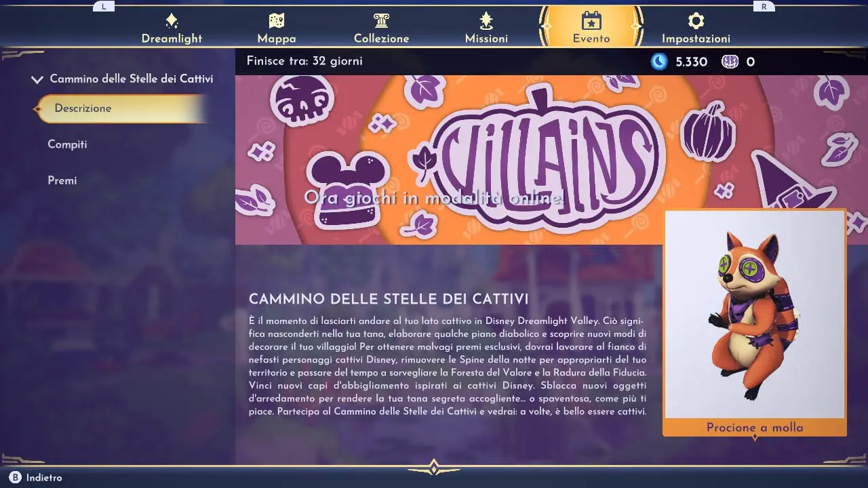
Task: Click the Impostazioni gear icon
Action: (696, 20)
